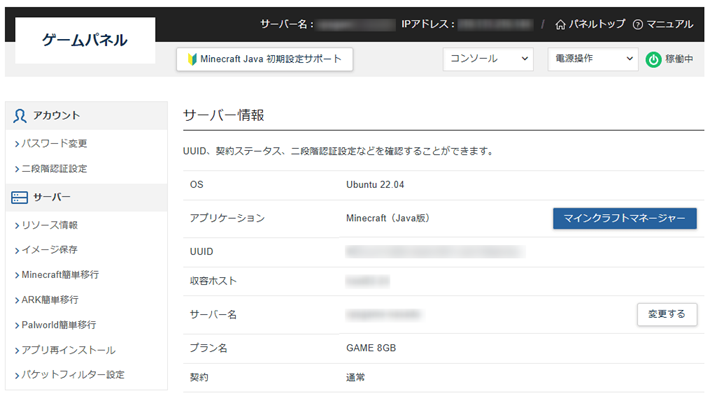The image size is (710, 398).
Task: Open アプリ再インストール in sidebar
Action: coord(68,350)
